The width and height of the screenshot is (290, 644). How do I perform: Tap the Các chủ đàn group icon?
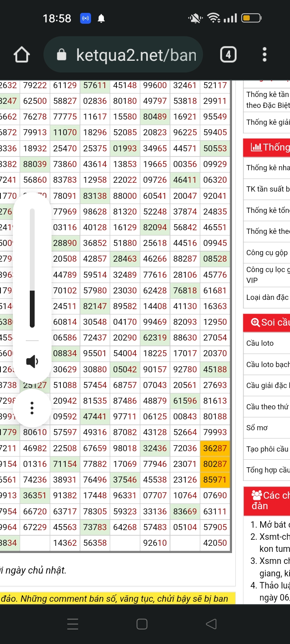tap(257, 495)
